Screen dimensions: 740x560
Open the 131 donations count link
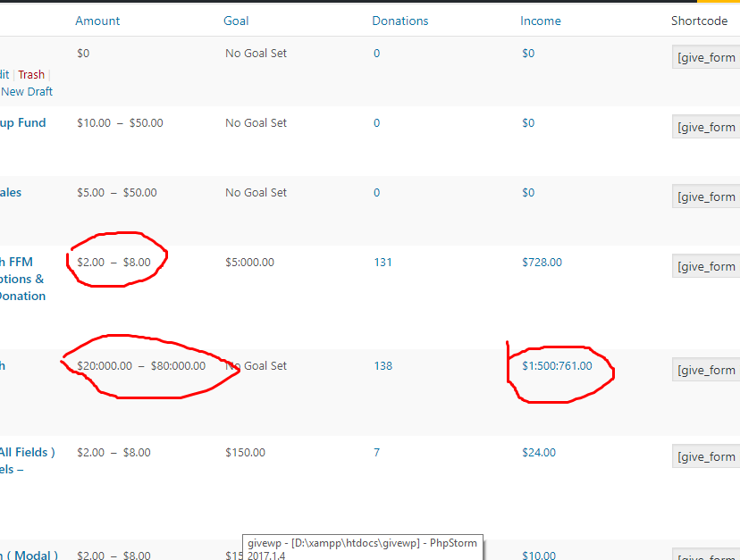click(383, 263)
